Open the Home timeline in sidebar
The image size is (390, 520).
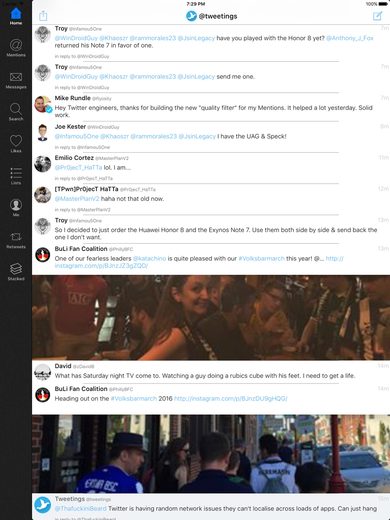(x=16, y=16)
